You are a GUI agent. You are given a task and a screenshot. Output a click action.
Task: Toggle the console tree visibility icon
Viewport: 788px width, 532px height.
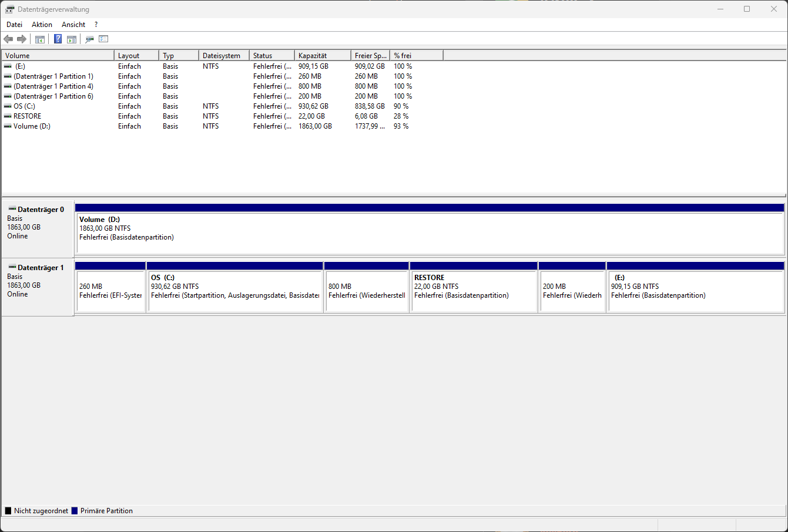(39, 39)
